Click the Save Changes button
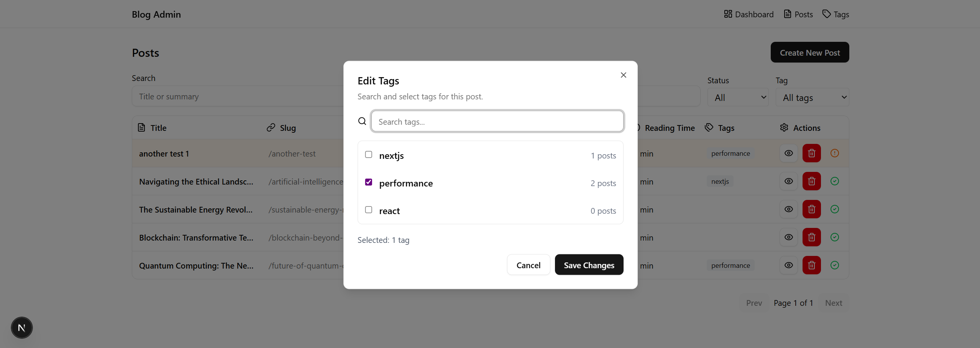This screenshot has height=348, width=980. coord(589,265)
